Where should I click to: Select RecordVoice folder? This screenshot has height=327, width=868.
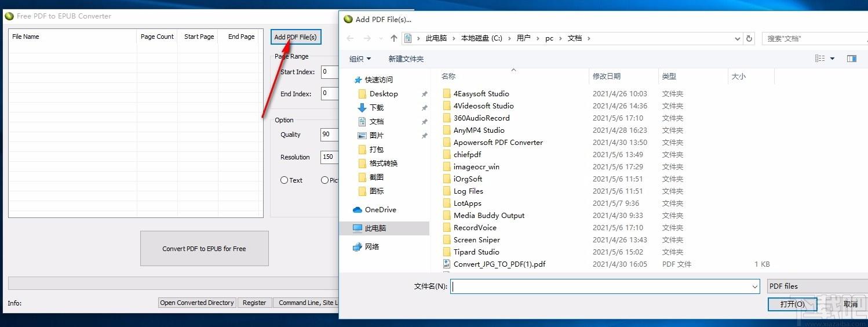pos(475,227)
